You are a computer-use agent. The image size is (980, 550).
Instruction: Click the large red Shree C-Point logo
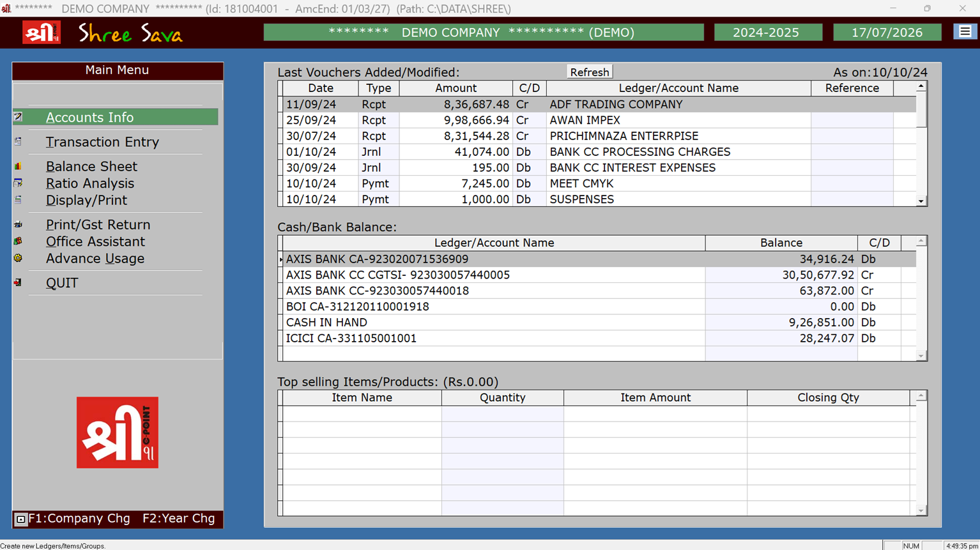click(118, 432)
